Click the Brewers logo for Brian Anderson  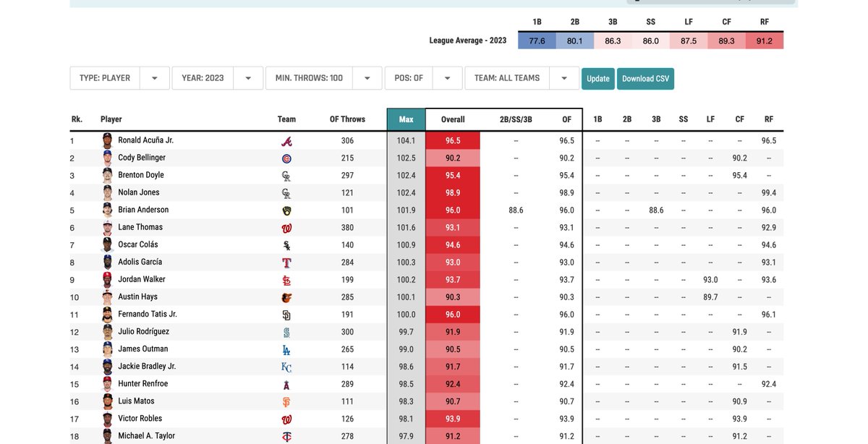(x=286, y=210)
